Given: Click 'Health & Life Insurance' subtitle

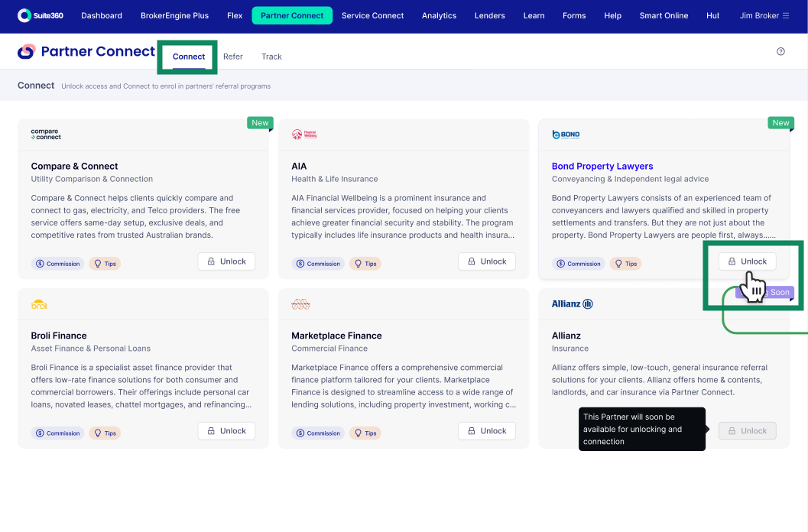Looking at the screenshot, I should 334,179.
